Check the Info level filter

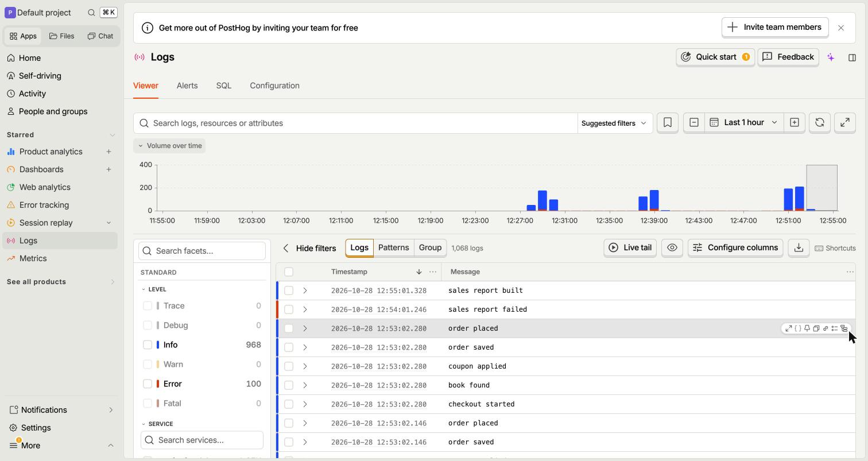148,344
